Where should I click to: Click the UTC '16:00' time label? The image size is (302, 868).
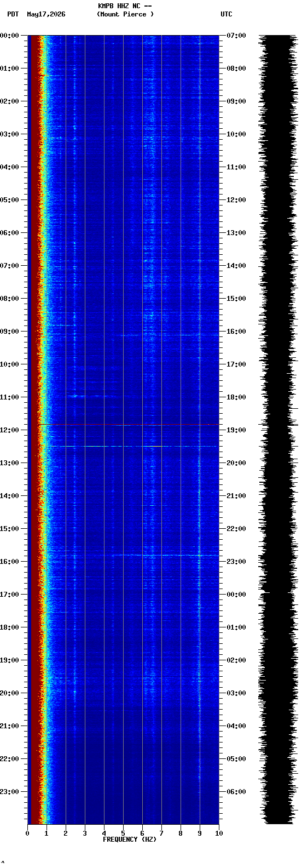point(236,332)
